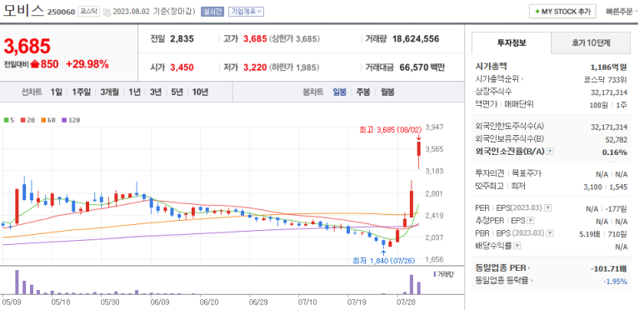Image resolution: width=644 pixels, height=310 pixels.
Task: Click the 전일 value 2,835
Action: (182, 39)
